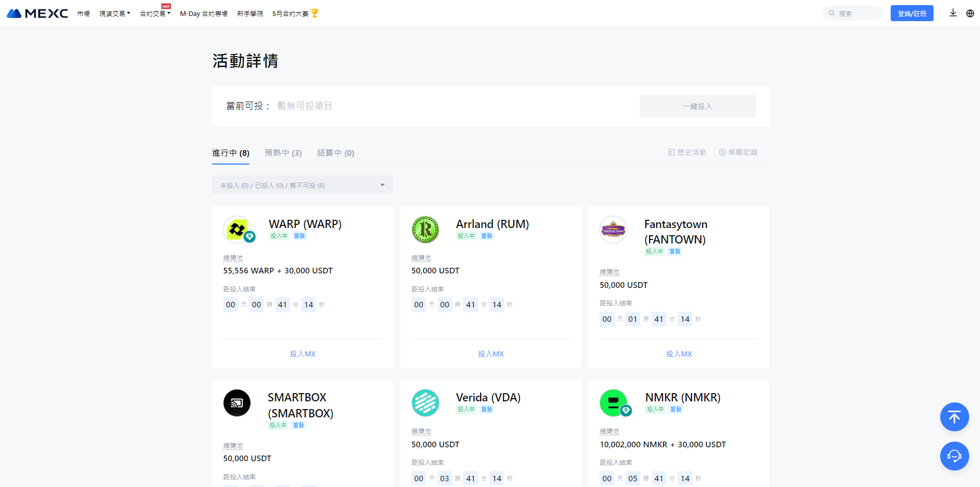Click the scroll-to-top arrow button

click(954, 417)
